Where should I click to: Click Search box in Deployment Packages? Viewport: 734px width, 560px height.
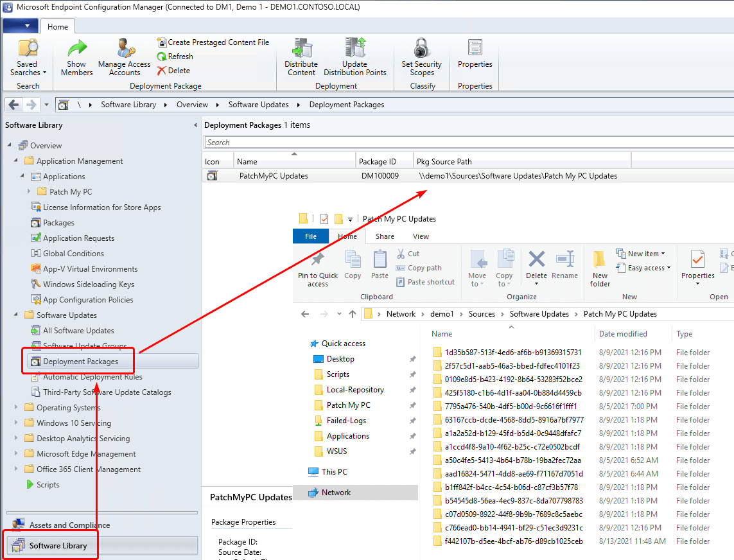[468, 143]
